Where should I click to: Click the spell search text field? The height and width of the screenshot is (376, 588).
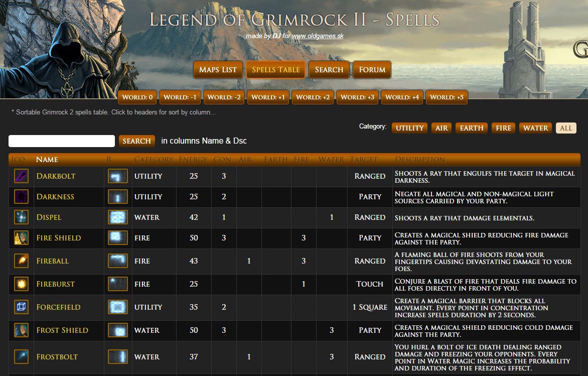coord(62,141)
